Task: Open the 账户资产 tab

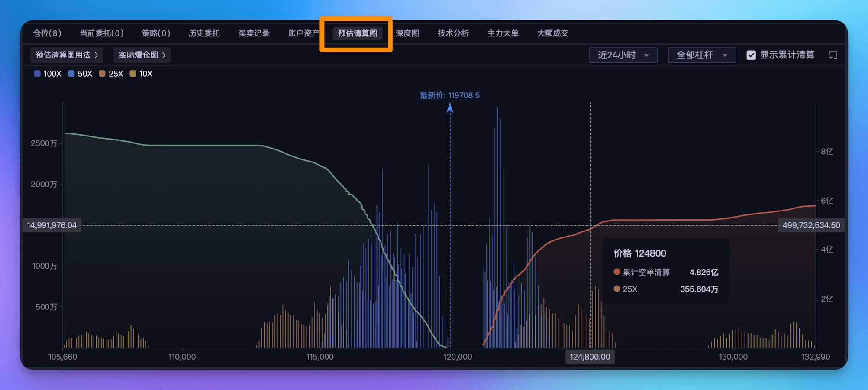Action: (304, 33)
